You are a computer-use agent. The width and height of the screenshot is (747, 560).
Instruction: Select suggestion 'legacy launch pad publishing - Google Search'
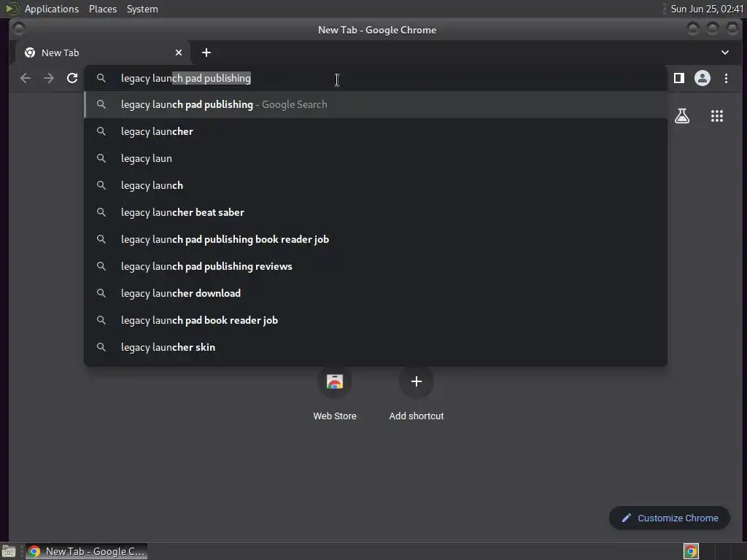pyautogui.click(x=376, y=105)
